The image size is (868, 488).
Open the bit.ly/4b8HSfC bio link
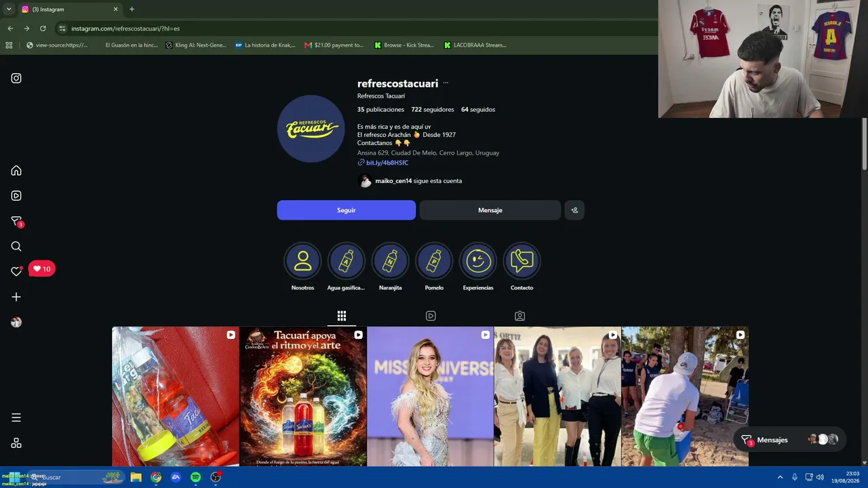click(x=387, y=163)
